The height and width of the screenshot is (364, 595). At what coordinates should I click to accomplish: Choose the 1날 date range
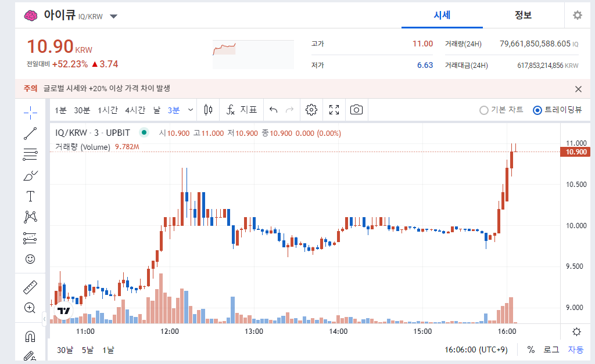(x=108, y=350)
